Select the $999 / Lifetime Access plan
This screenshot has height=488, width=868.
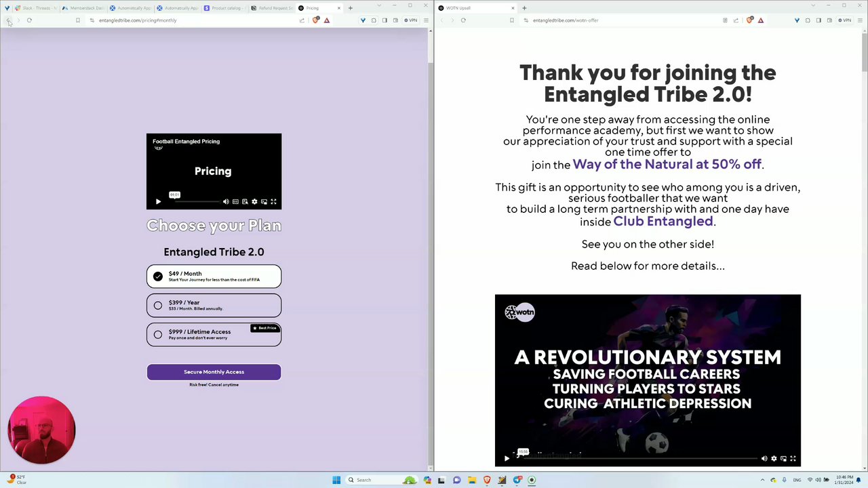pyautogui.click(x=214, y=334)
